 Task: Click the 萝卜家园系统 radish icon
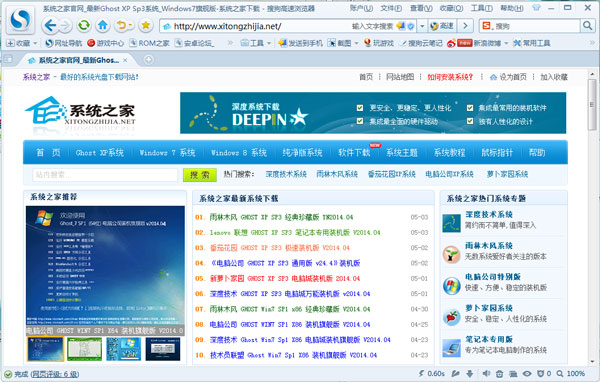click(x=452, y=317)
